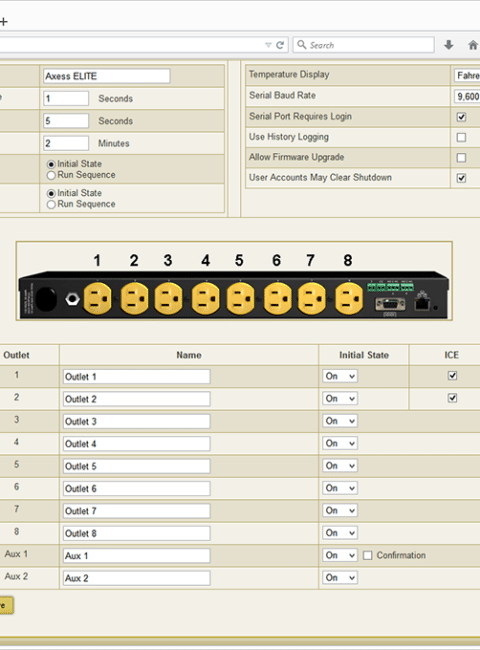Screen dimensions: 480x650
Task: Open Initial State dropdown for Outlet 5
Action: [x=340, y=466]
